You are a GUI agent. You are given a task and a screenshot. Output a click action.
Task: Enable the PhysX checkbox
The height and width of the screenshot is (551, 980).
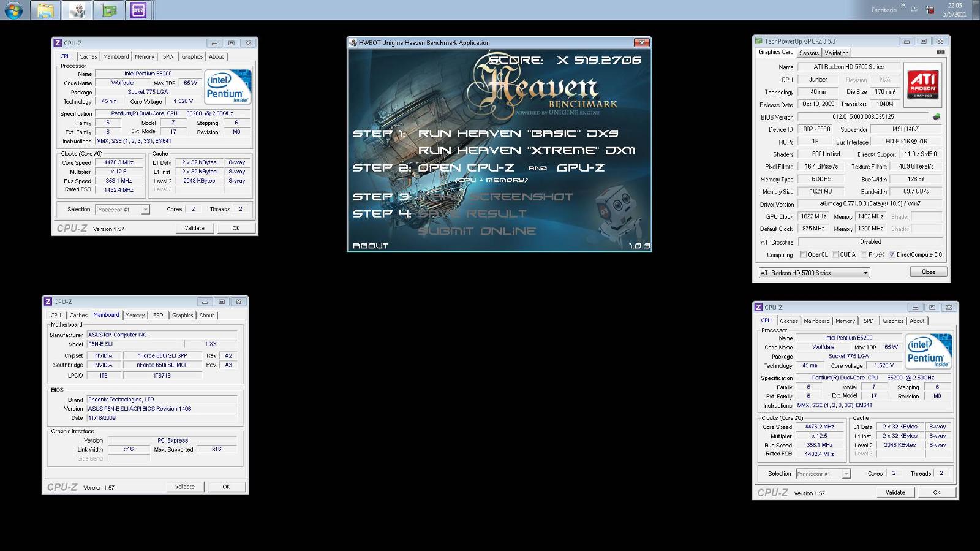[864, 254]
